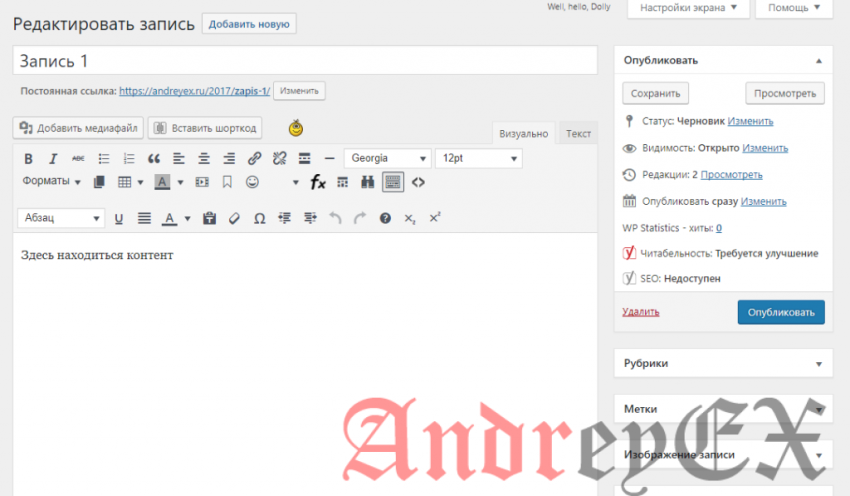The height and width of the screenshot is (496, 850).
Task: Insert Read More tag
Action: click(x=305, y=158)
